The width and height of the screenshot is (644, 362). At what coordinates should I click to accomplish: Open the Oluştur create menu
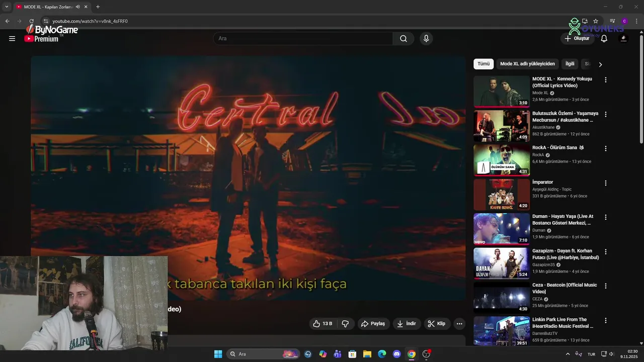[x=577, y=39]
